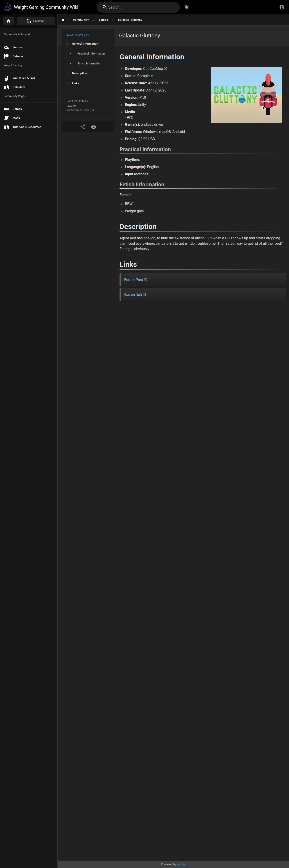Screen dimensions: 289x868
Task: Click the Tutorials & Resources label
Action: coord(27,127)
